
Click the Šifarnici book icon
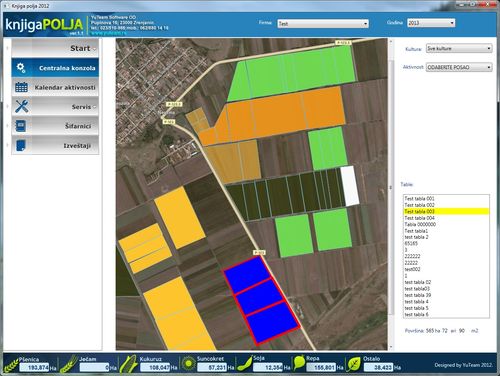pos(21,126)
